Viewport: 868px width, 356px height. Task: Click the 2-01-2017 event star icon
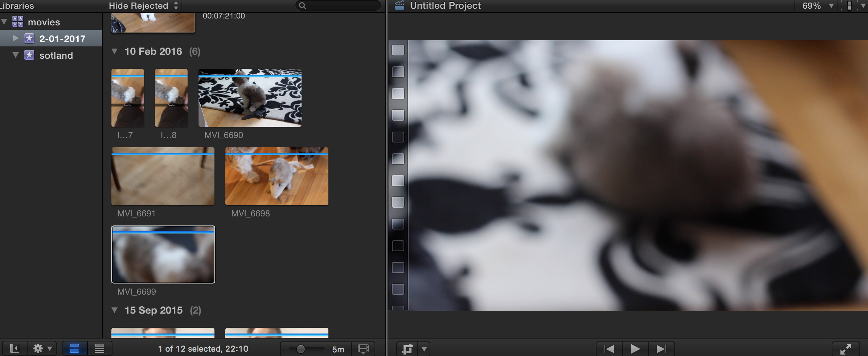pos(29,38)
